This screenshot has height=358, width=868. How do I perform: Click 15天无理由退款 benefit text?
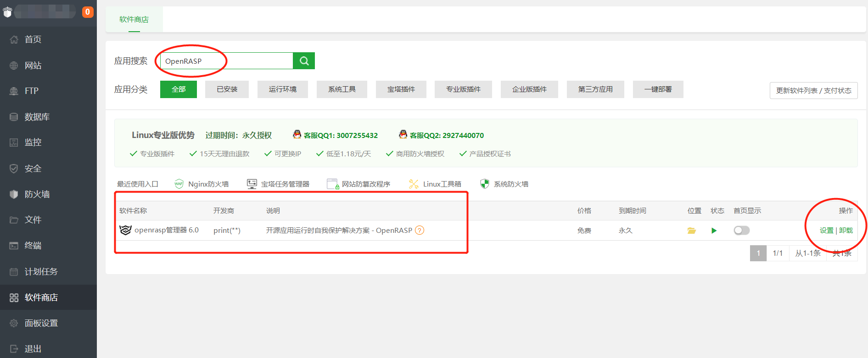(x=224, y=154)
